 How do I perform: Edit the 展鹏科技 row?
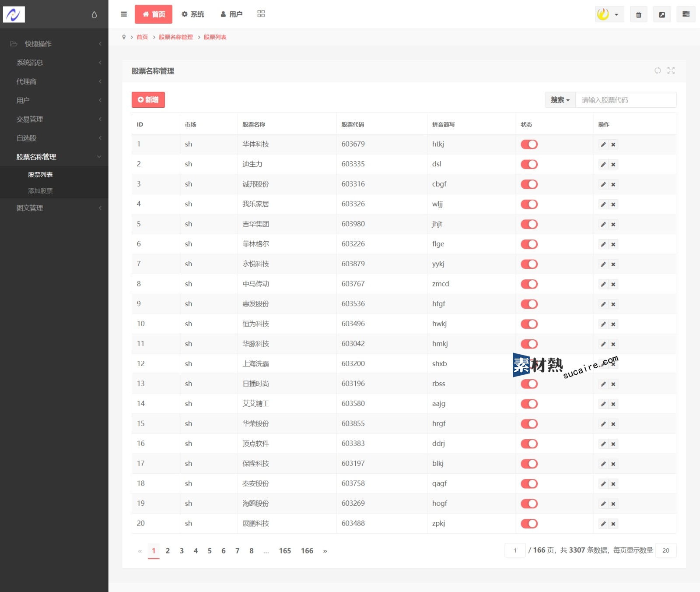tap(603, 524)
